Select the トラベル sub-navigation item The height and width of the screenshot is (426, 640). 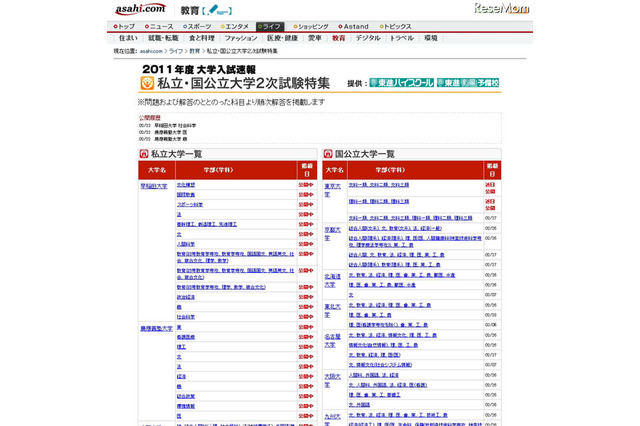pos(402,38)
